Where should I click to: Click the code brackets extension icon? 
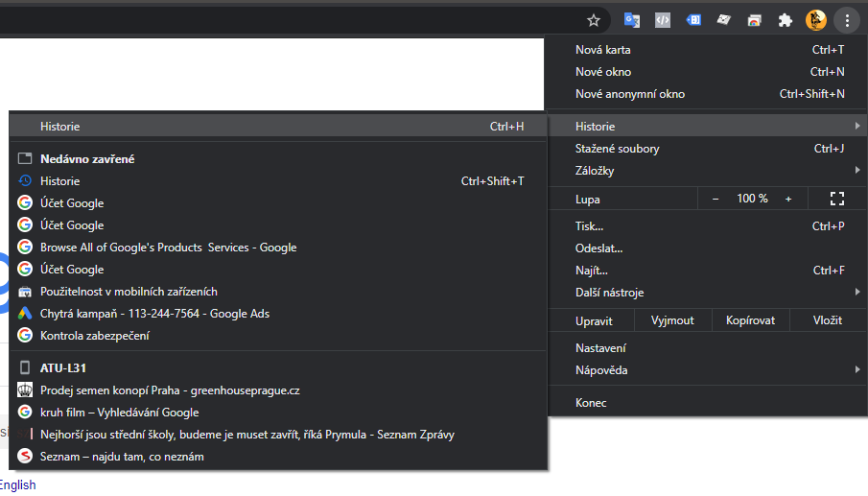[x=663, y=20]
